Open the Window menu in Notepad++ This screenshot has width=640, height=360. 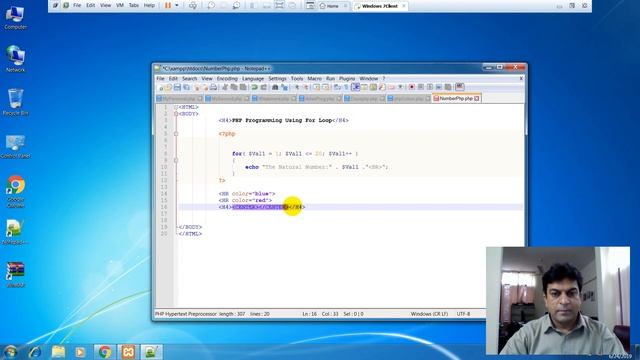tap(369, 78)
